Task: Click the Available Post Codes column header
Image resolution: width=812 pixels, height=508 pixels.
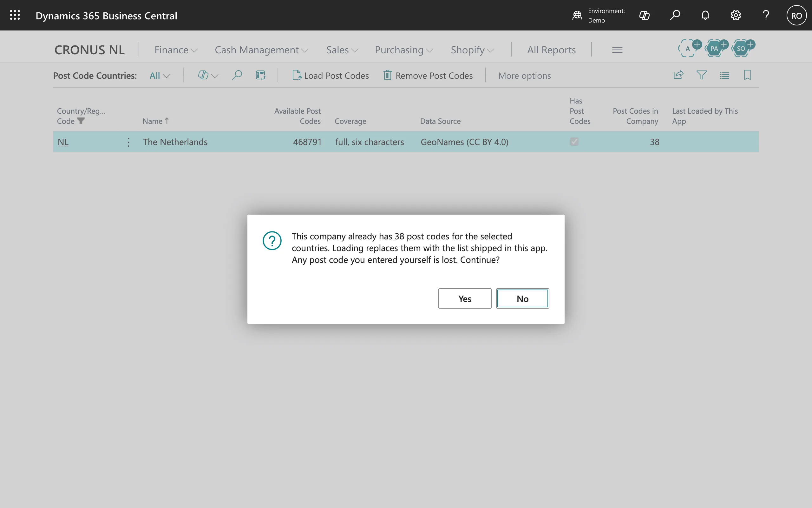Action: click(297, 116)
